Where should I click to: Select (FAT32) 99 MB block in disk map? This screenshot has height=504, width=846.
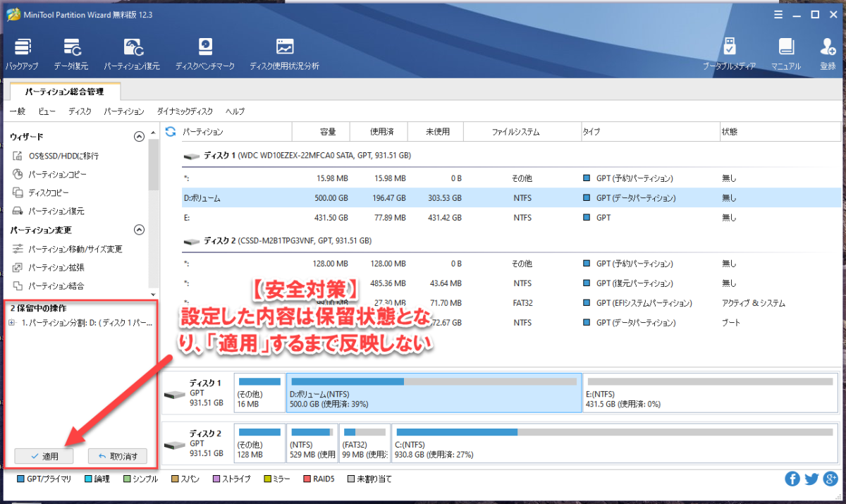pos(364,445)
